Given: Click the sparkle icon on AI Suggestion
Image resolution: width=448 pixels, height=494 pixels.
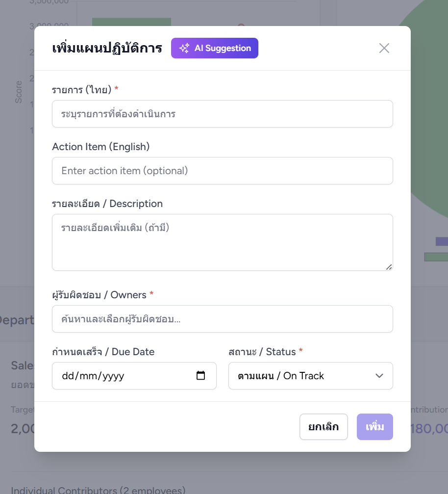Looking at the screenshot, I should (184, 48).
